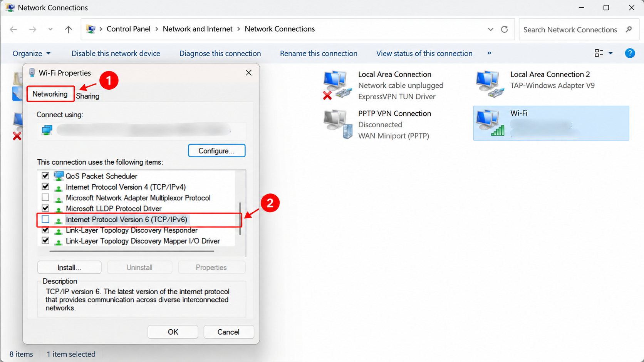Click the QoS Packet Scheduler item icon

pyautogui.click(x=59, y=176)
